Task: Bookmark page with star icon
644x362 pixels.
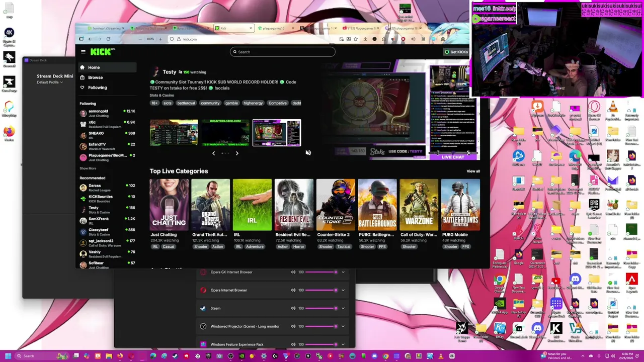Action: [x=356, y=39]
